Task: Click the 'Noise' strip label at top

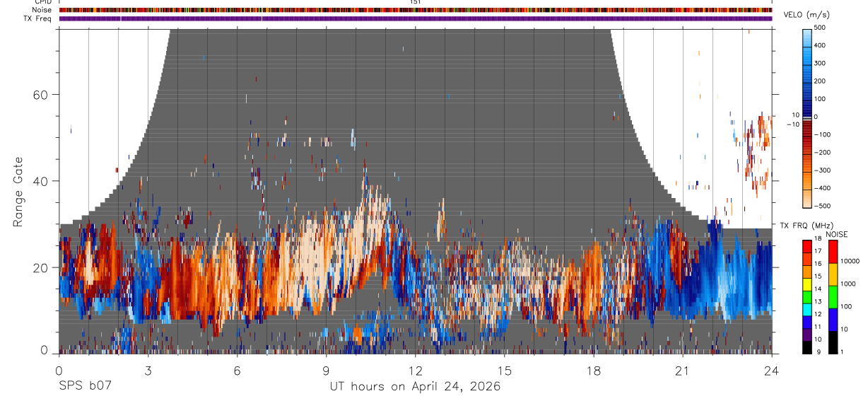Action: coord(42,10)
